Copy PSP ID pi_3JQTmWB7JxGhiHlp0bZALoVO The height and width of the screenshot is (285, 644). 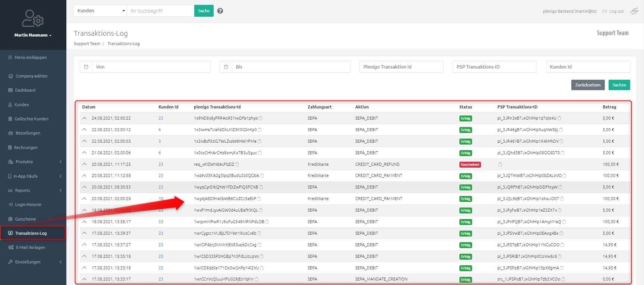[565, 175]
